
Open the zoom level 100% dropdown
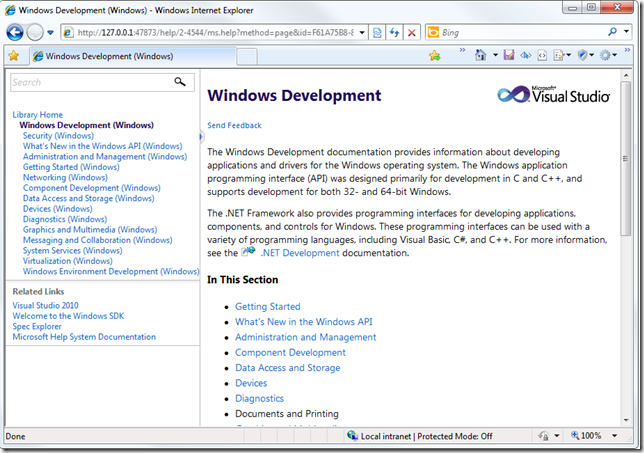(x=611, y=437)
